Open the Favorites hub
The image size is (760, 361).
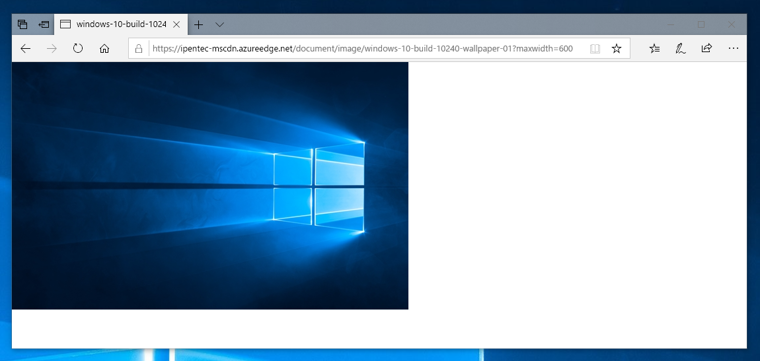click(654, 48)
